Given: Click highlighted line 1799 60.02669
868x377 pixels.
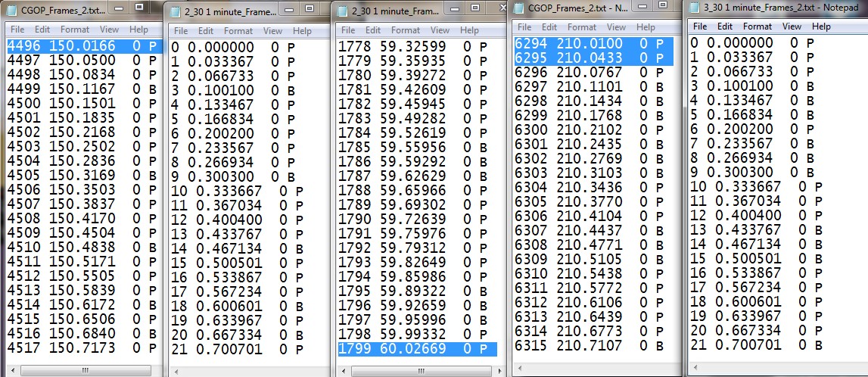Looking at the screenshot, I should click(x=418, y=349).
